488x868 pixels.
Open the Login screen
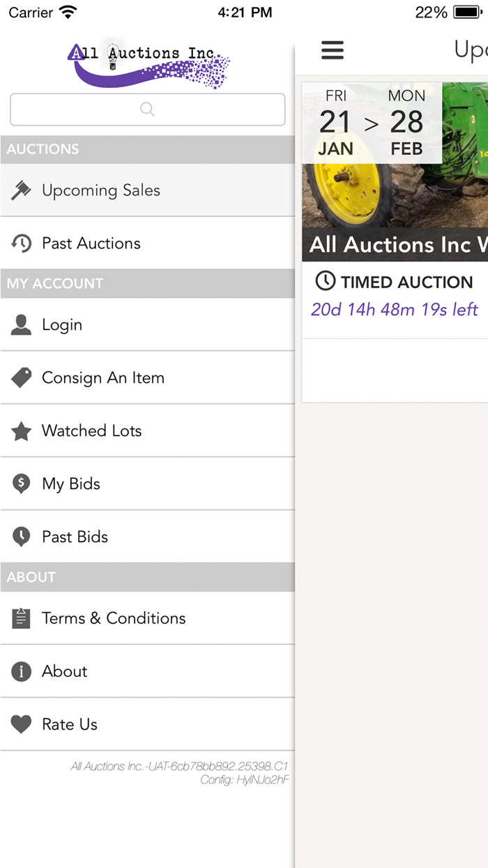[x=63, y=324]
